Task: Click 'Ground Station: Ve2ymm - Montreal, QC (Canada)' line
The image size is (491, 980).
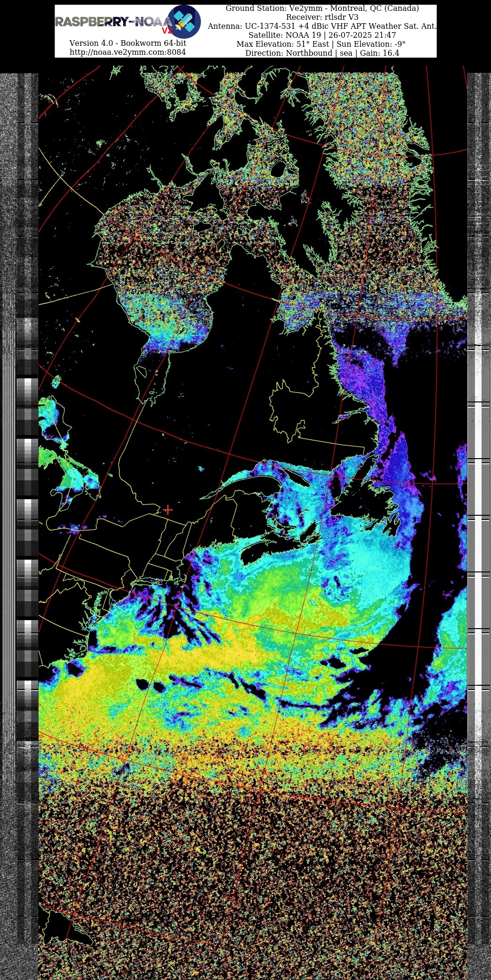Action: pos(322,9)
